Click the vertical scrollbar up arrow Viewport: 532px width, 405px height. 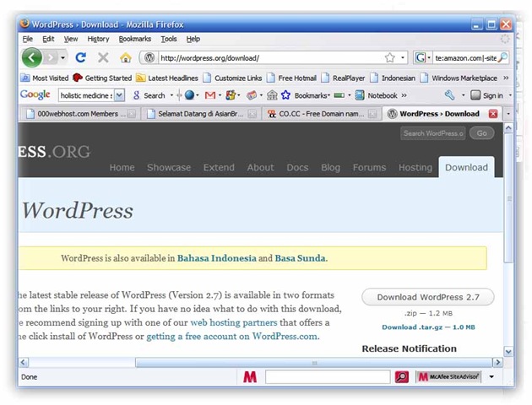pos(508,128)
